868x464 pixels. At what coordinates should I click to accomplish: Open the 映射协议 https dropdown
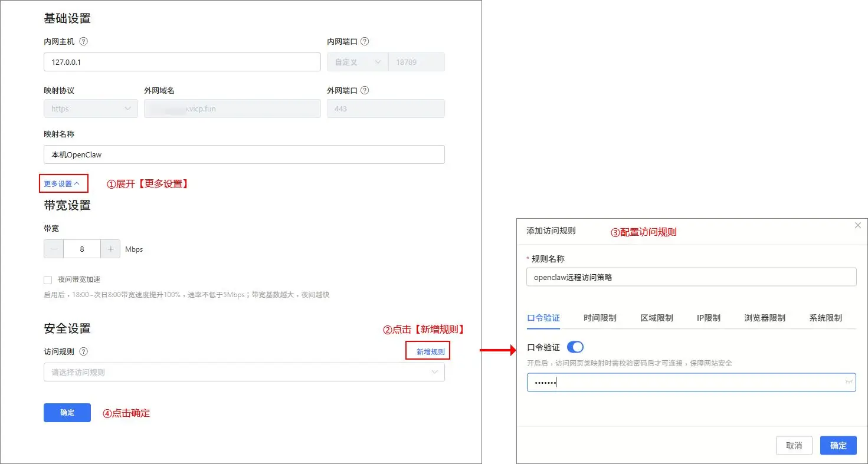click(90, 108)
